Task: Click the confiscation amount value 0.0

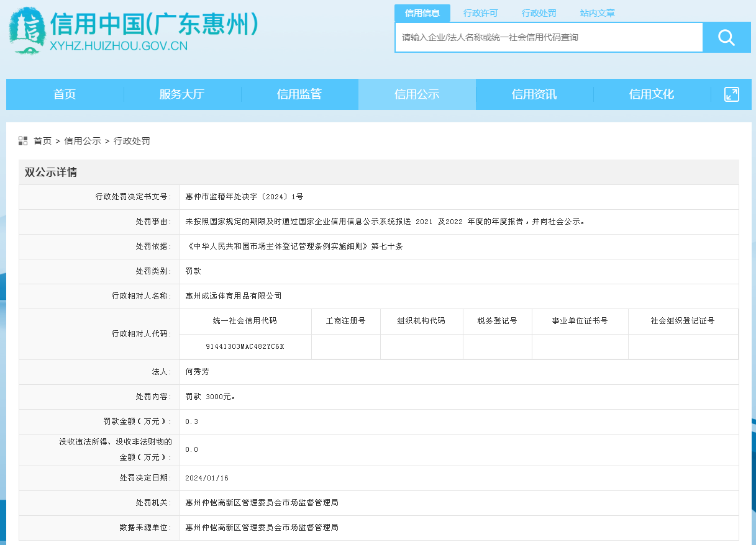Action: [x=192, y=449]
